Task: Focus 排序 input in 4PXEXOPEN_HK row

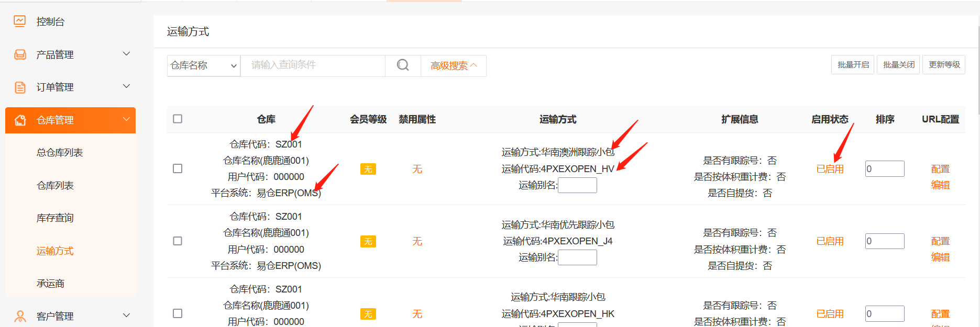Action: click(885, 313)
